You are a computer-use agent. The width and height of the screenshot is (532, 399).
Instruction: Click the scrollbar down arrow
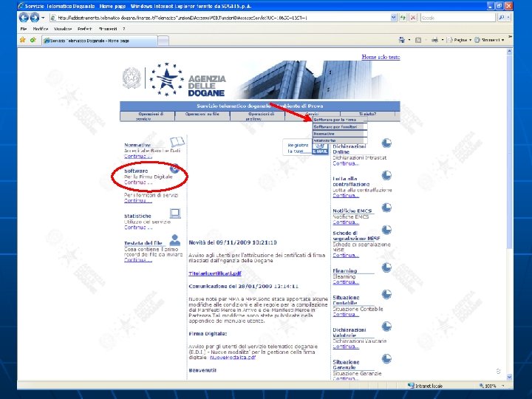tap(509, 377)
